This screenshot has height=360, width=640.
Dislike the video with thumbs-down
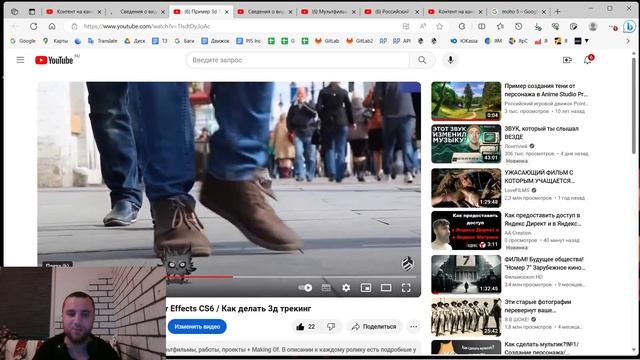tap(331, 327)
